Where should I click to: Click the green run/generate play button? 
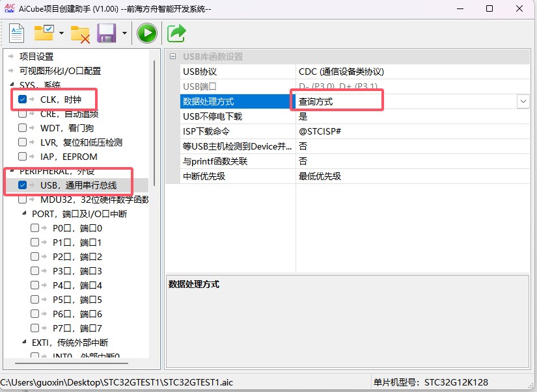(x=147, y=33)
